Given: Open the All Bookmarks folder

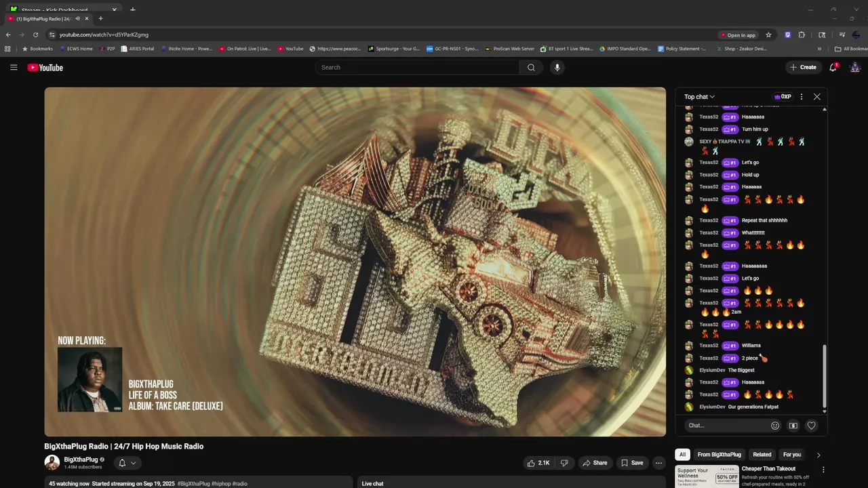Looking at the screenshot, I should pyautogui.click(x=852, y=49).
